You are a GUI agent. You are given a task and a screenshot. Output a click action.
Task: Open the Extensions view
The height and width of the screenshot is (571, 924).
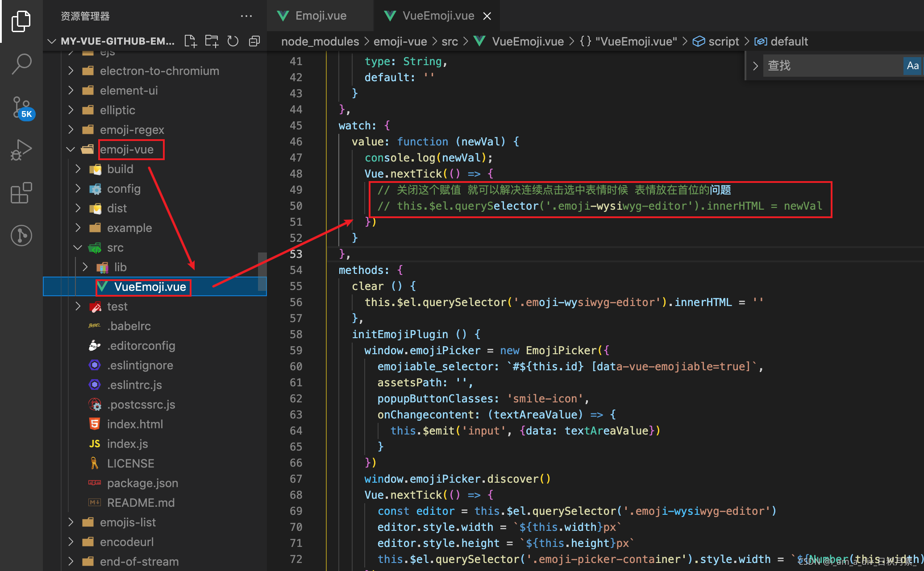(x=21, y=193)
